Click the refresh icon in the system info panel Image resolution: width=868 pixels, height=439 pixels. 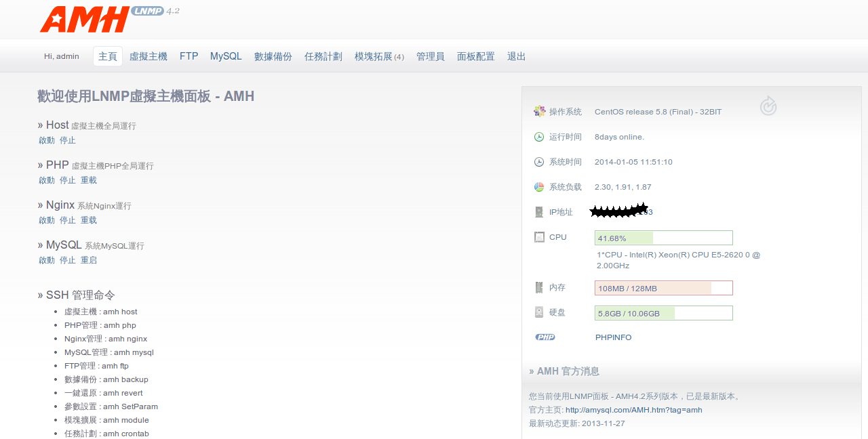[768, 106]
